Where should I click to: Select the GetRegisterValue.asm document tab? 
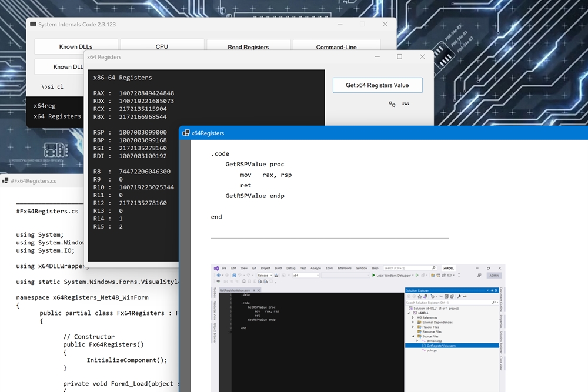pyautogui.click(x=234, y=291)
